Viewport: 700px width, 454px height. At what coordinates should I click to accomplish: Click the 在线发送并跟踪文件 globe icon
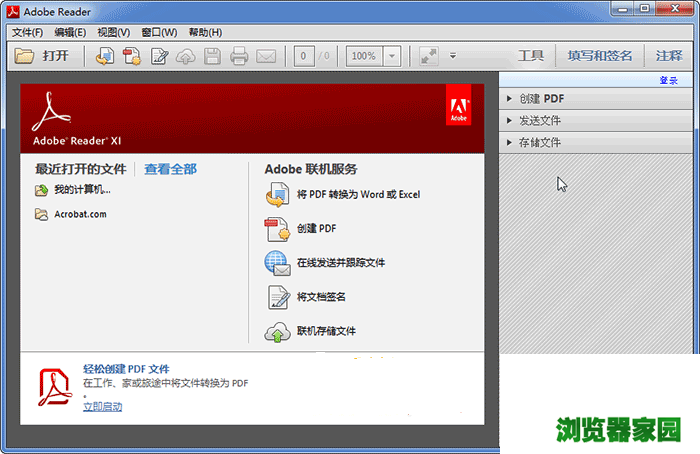coord(277,264)
